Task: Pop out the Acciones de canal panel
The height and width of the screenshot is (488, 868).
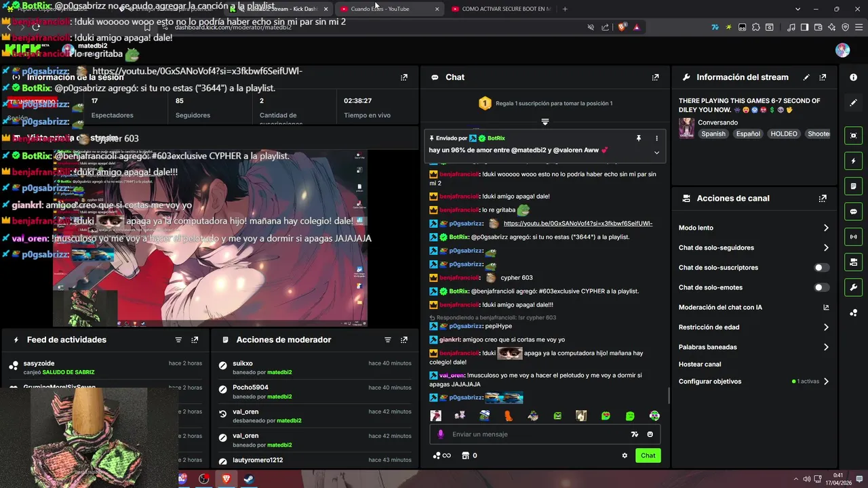Action: click(823, 199)
